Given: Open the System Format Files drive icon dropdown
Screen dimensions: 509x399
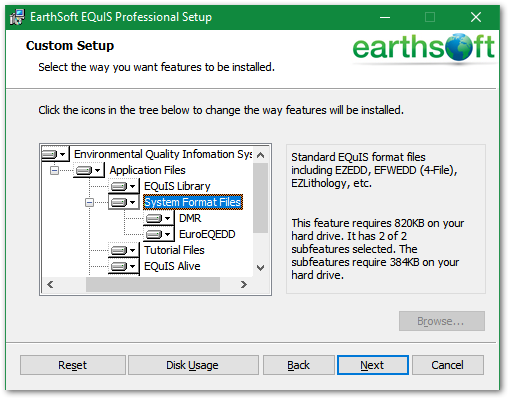Looking at the screenshot, I should (124, 202).
